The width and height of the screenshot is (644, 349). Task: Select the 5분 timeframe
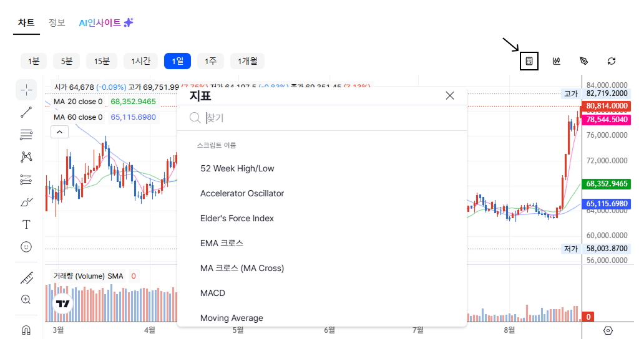tap(67, 61)
